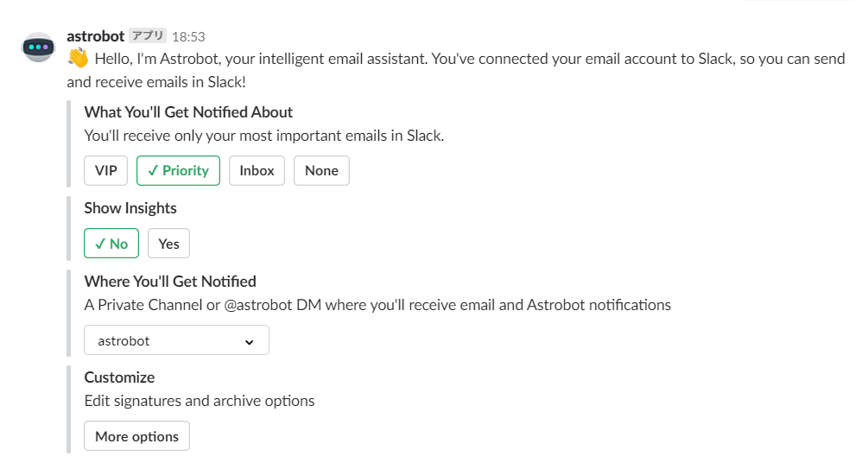The height and width of the screenshot is (463, 868).
Task: Click the "Where You'll Get Notified" heading
Action: click(x=170, y=281)
